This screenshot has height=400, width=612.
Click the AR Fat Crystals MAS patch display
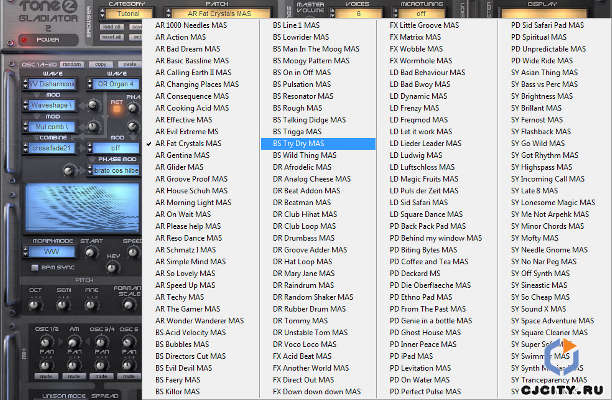click(220, 14)
